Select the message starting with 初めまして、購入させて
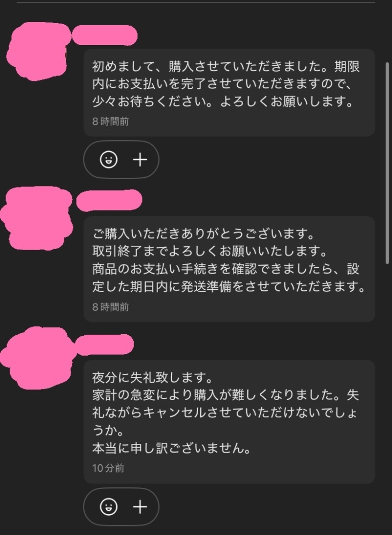This screenshot has width=392, height=535. tap(229, 93)
